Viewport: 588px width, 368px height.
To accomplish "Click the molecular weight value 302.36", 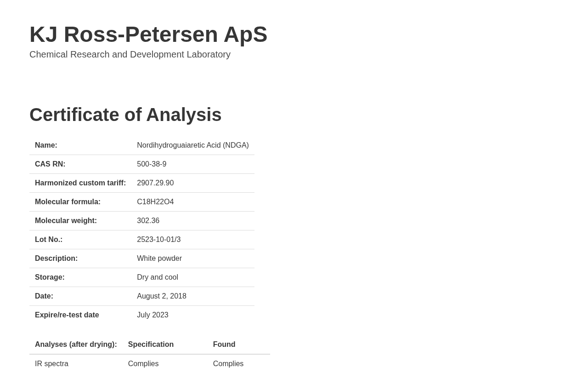I will pos(148,221).
